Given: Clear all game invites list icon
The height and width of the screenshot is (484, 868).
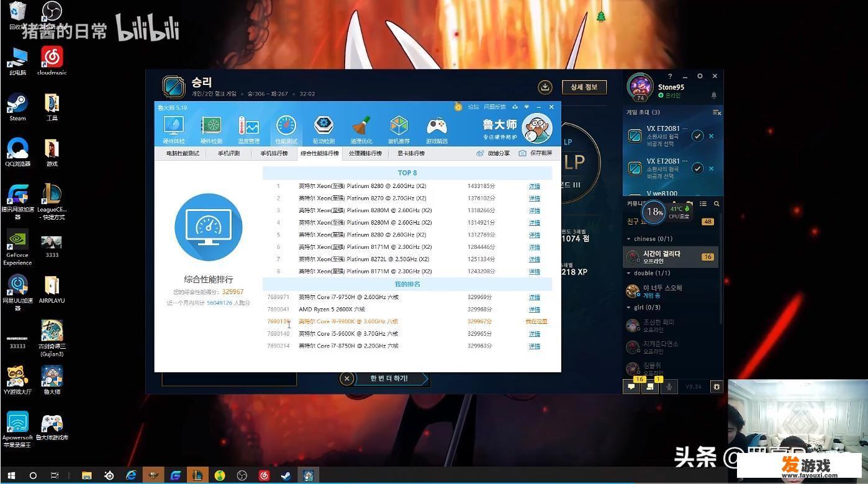Looking at the screenshot, I should pyautogui.click(x=717, y=112).
